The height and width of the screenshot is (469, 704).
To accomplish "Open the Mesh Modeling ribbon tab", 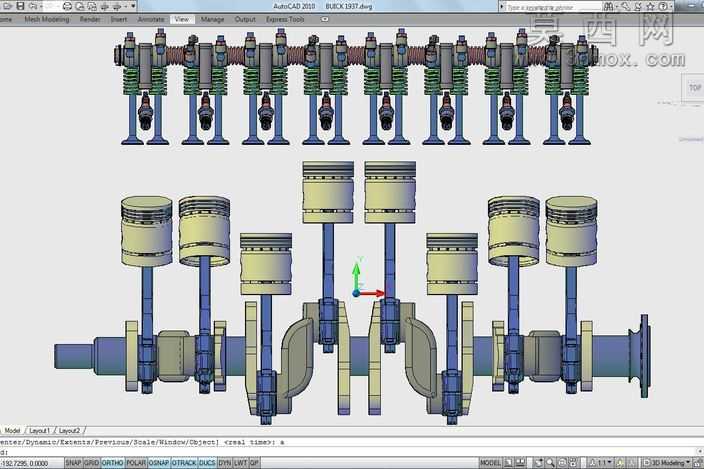I will [x=47, y=19].
